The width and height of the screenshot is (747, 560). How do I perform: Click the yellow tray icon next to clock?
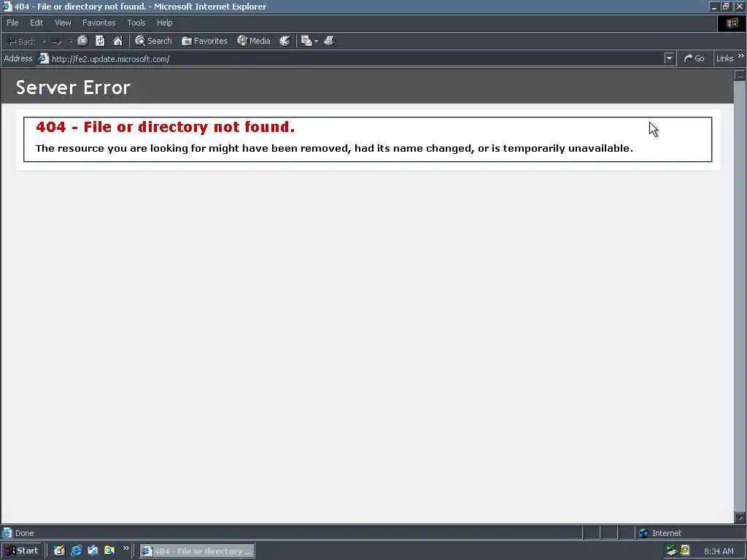[x=685, y=550]
